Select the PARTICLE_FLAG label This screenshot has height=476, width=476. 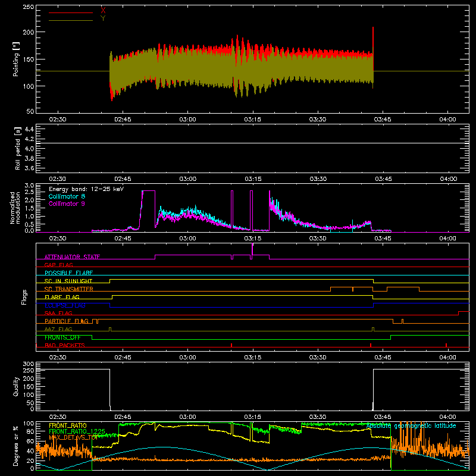67,321
